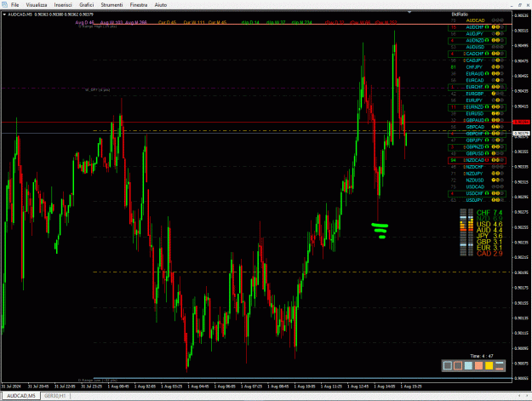Click the left tab-scroll arrow at bottom right

pyautogui.click(x=519, y=396)
